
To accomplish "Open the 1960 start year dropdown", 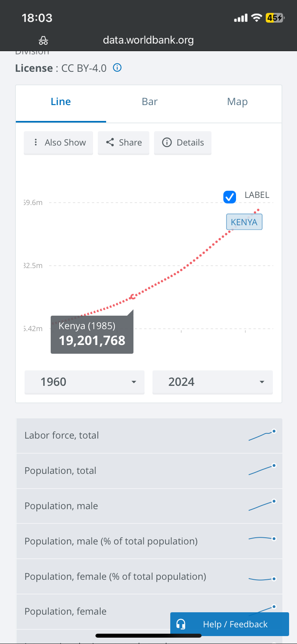I will [x=84, y=382].
